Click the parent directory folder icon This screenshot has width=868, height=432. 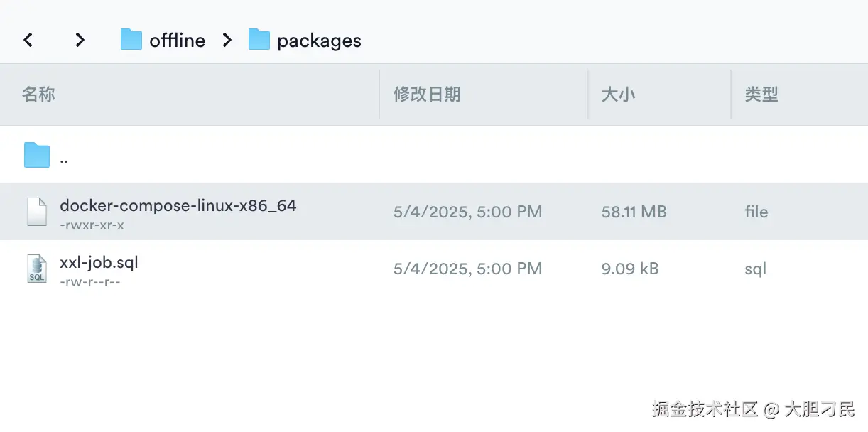37,155
